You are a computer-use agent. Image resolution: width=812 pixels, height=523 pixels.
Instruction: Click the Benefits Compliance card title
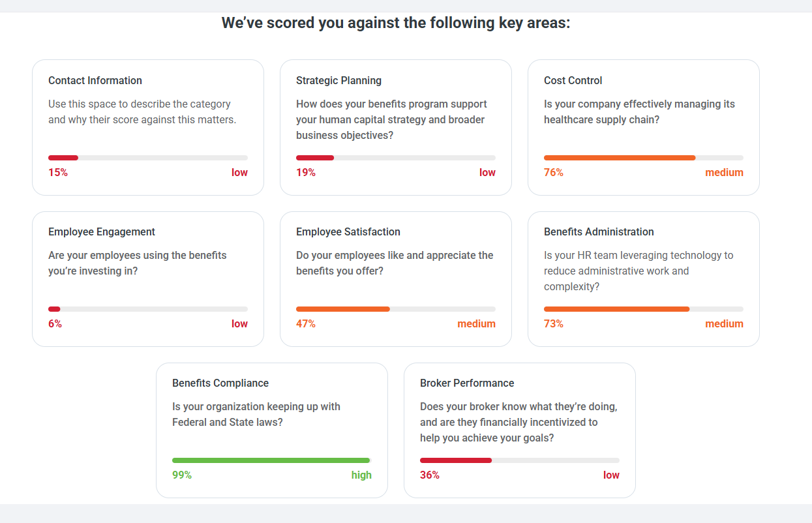tap(220, 383)
